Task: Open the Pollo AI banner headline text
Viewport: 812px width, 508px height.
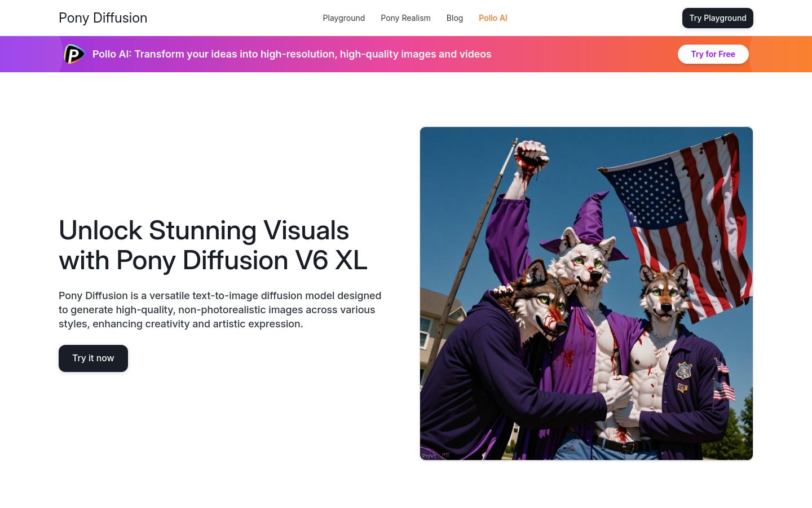Action: [292, 54]
